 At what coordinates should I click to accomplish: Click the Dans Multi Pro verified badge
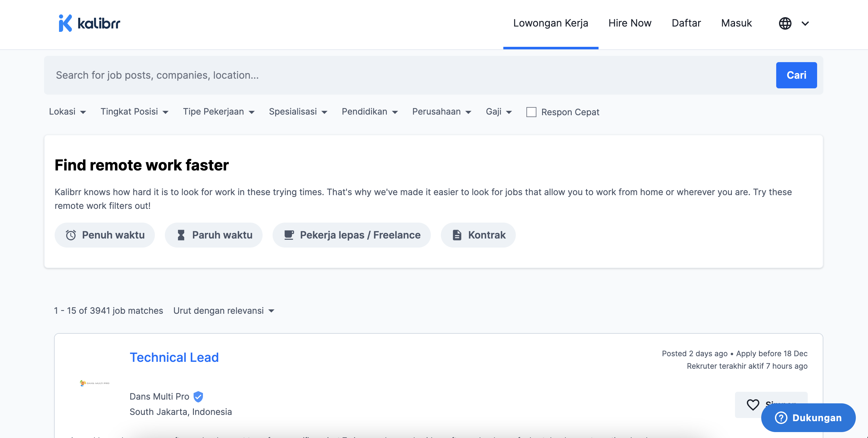point(198,396)
